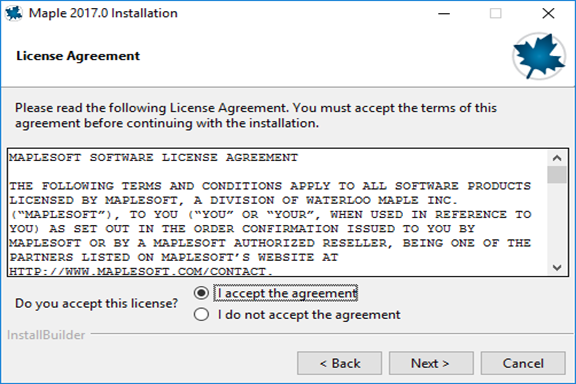Click the license scrollbar thumb
Image resolution: width=576 pixels, height=384 pixels.
[x=557, y=175]
